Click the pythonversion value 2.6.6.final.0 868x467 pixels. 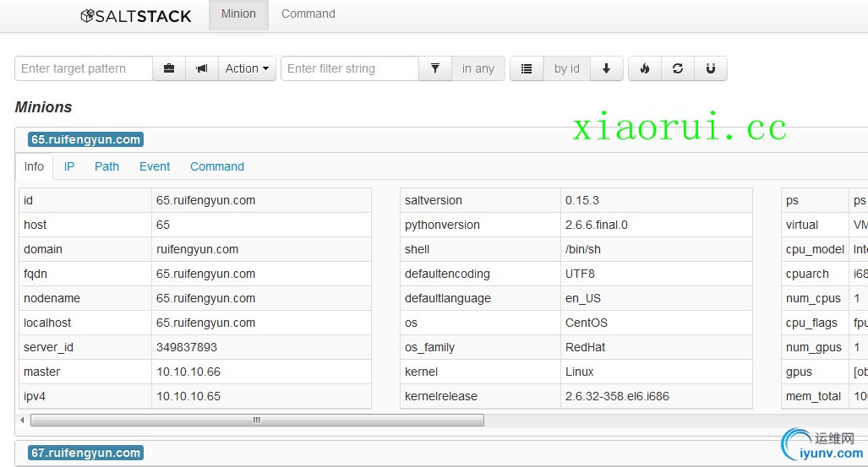click(x=596, y=225)
